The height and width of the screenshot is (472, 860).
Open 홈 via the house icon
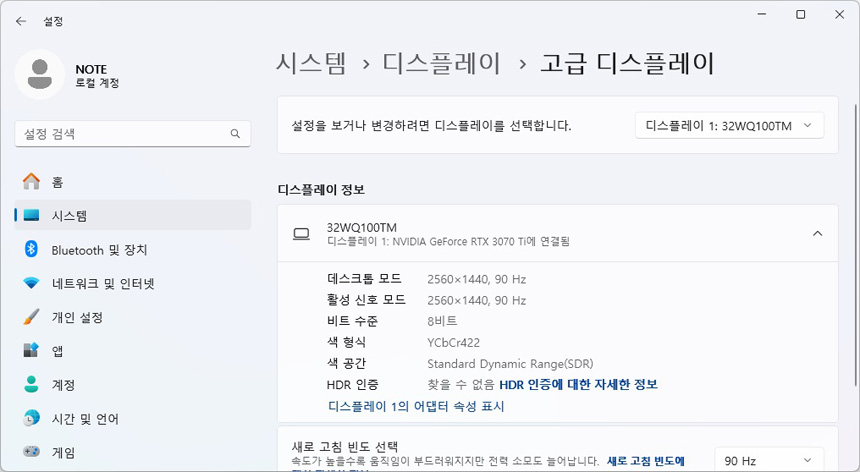click(32, 182)
